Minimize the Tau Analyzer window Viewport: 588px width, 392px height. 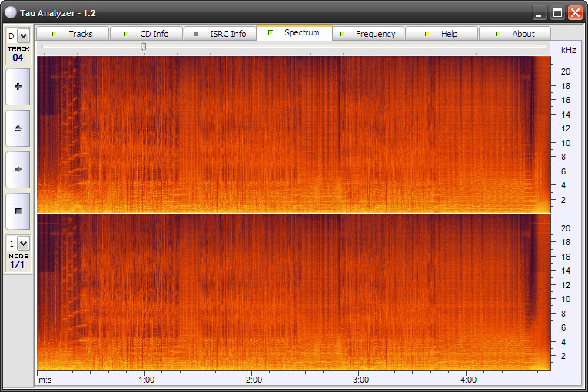click(540, 12)
